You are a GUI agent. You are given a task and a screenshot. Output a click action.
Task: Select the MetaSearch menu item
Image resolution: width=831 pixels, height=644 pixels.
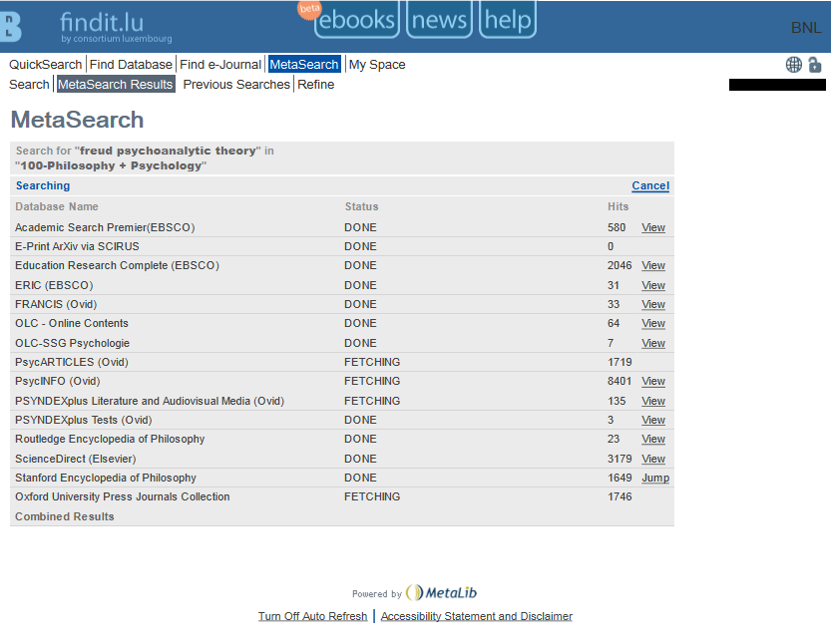tap(304, 65)
